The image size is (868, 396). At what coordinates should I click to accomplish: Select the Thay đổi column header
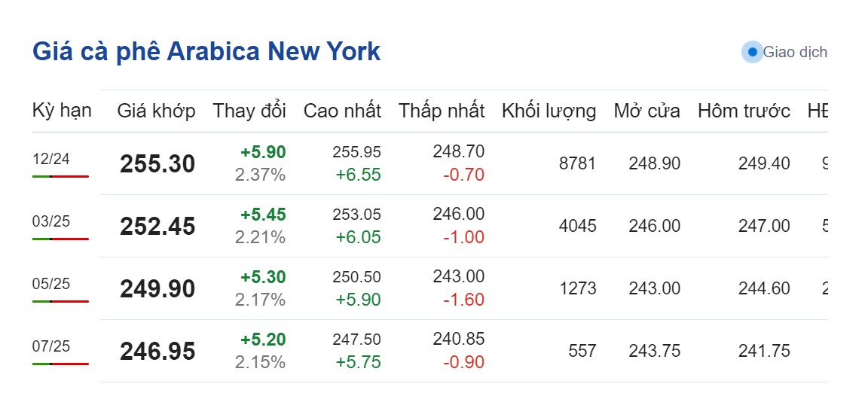(x=249, y=111)
